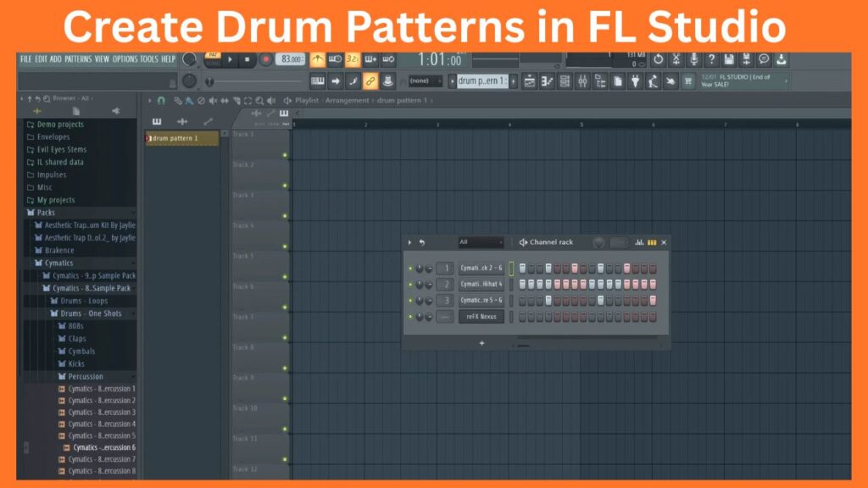Open the mixer icon in toolbar
This screenshot has height=488, width=868.
click(x=582, y=81)
